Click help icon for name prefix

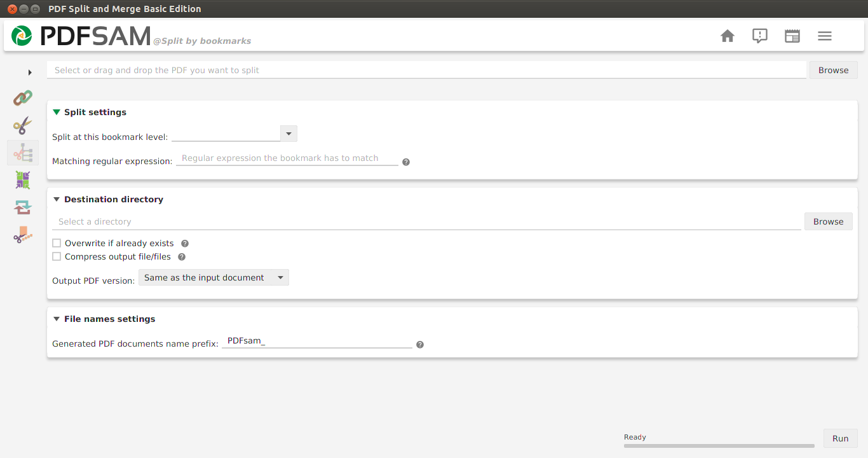(419, 345)
